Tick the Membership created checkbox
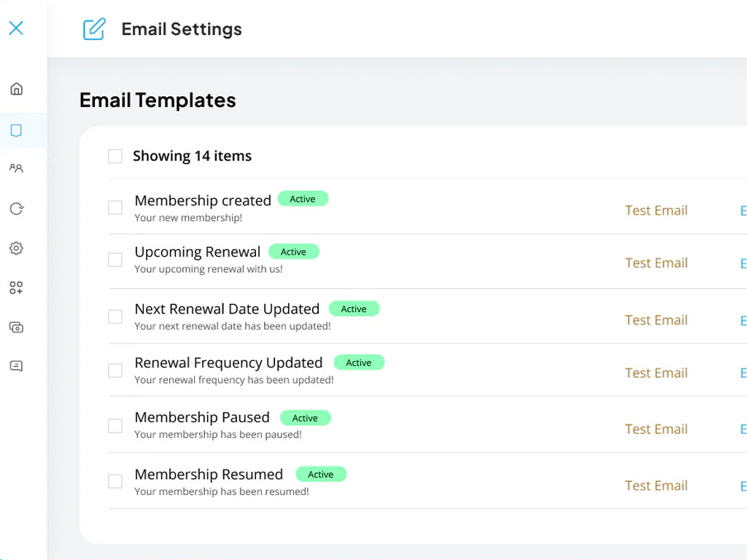Viewport: 747px width, 560px height. (x=115, y=208)
